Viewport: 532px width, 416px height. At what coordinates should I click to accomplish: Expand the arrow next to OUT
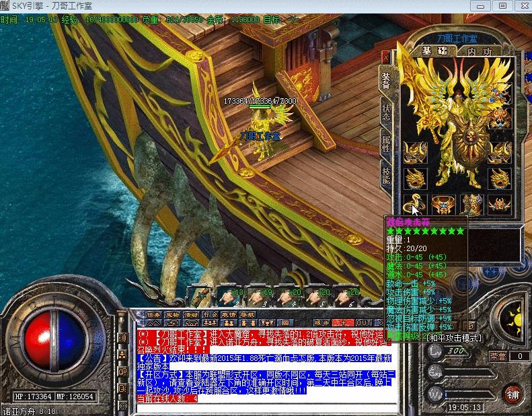(x=381, y=322)
